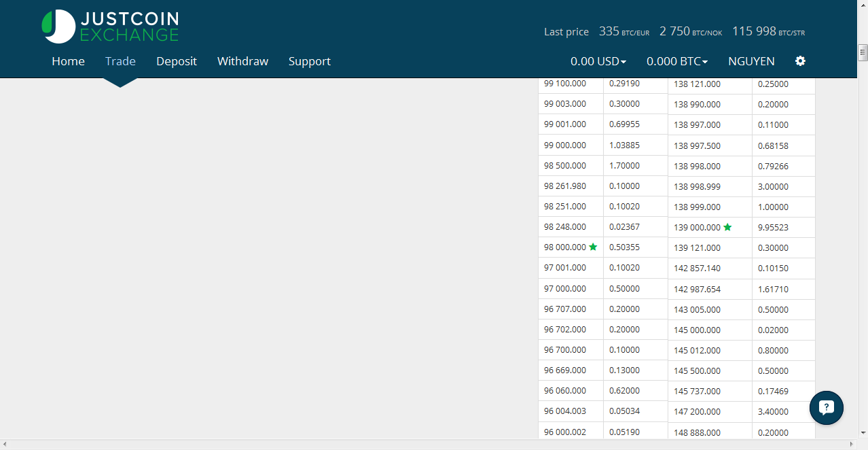Select bid price 97 001.000
Screen dimensions: 868x450
[565, 268]
